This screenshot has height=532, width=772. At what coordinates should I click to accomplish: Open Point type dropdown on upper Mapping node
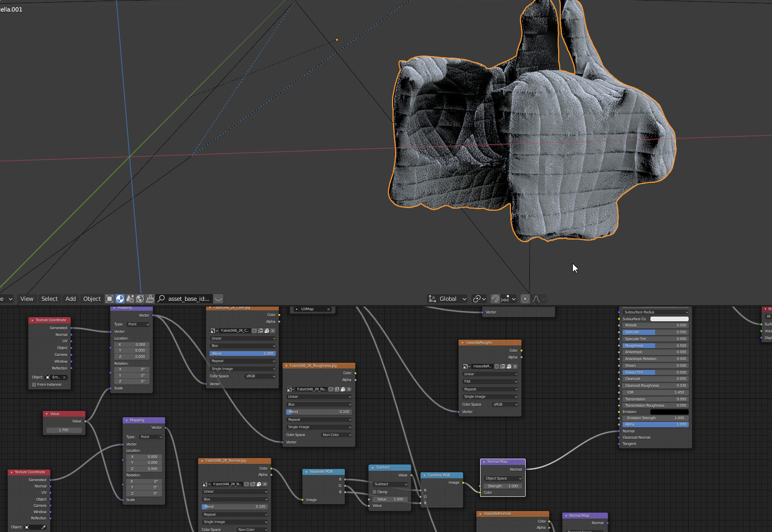click(138, 324)
